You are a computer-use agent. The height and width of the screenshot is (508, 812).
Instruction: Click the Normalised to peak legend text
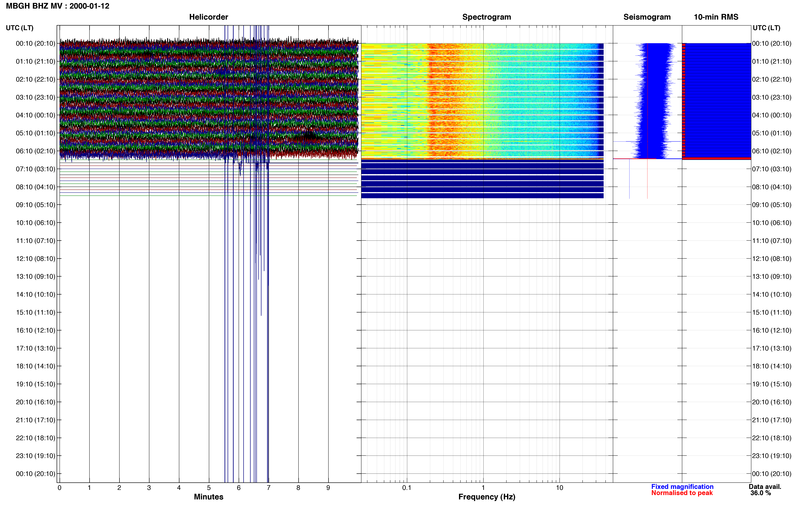pos(682,493)
